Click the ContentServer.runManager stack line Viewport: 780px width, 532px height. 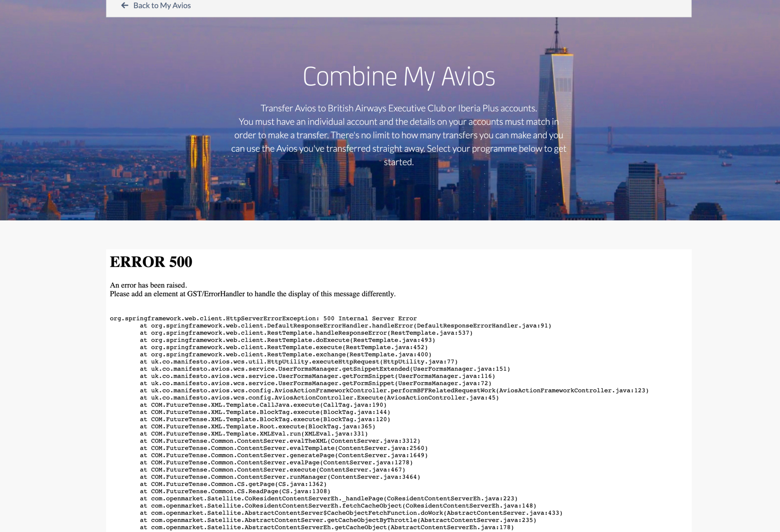click(x=280, y=477)
